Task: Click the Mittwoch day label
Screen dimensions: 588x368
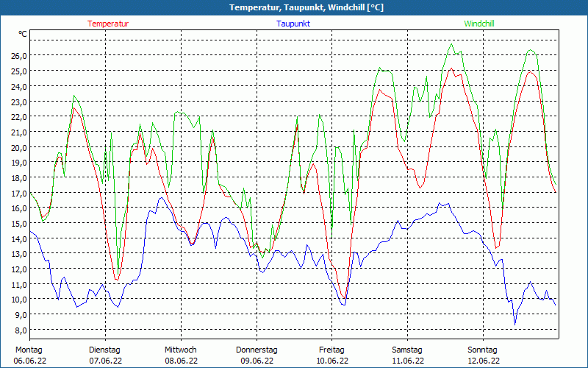Action: point(181,350)
